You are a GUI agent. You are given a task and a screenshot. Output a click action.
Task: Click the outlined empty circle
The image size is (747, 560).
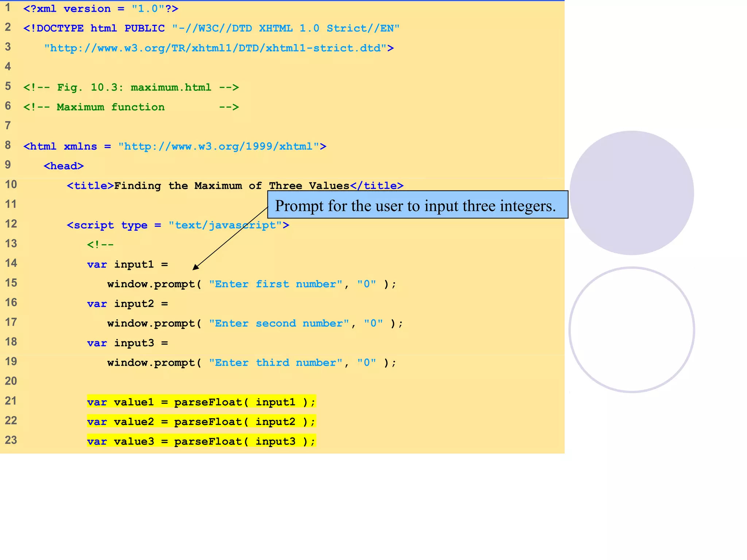[632, 330]
